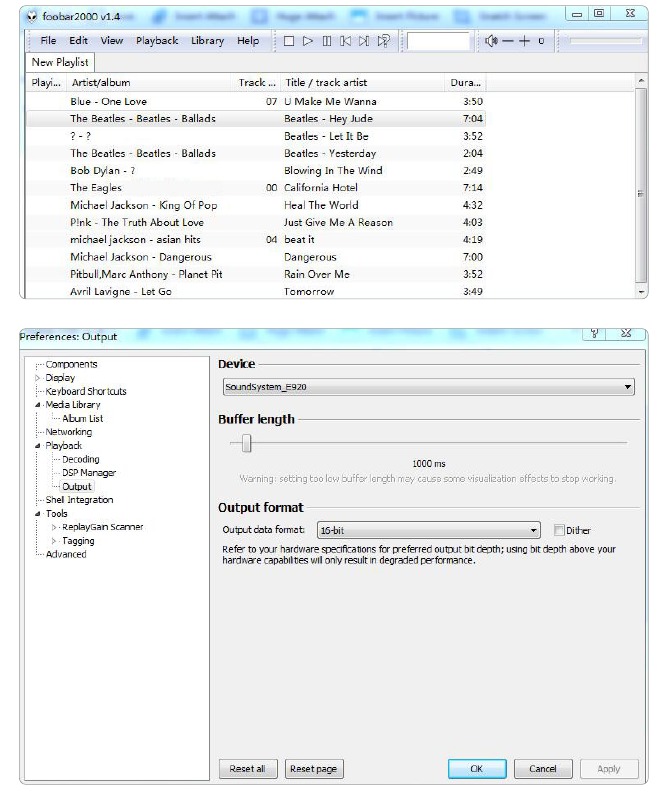Select DSP Manager under Playback
The width and height of the screenshot is (668, 798).
pos(89,473)
